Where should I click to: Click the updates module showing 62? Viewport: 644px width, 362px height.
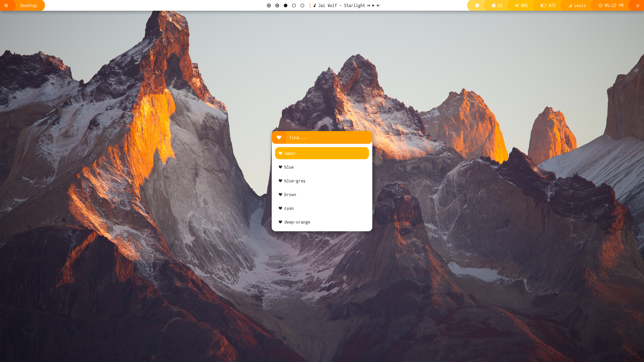pyautogui.click(x=497, y=5)
